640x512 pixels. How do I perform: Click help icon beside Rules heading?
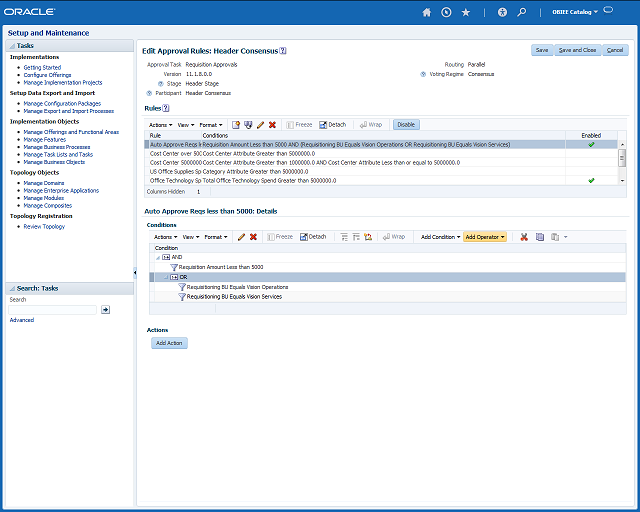click(x=166, y=108)
